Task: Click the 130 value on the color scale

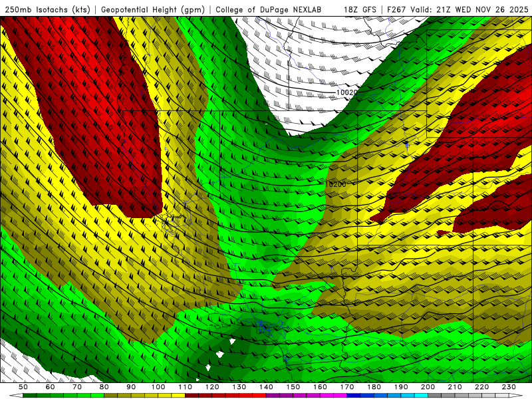Action: pyautogui.click(x=239, y=387)
